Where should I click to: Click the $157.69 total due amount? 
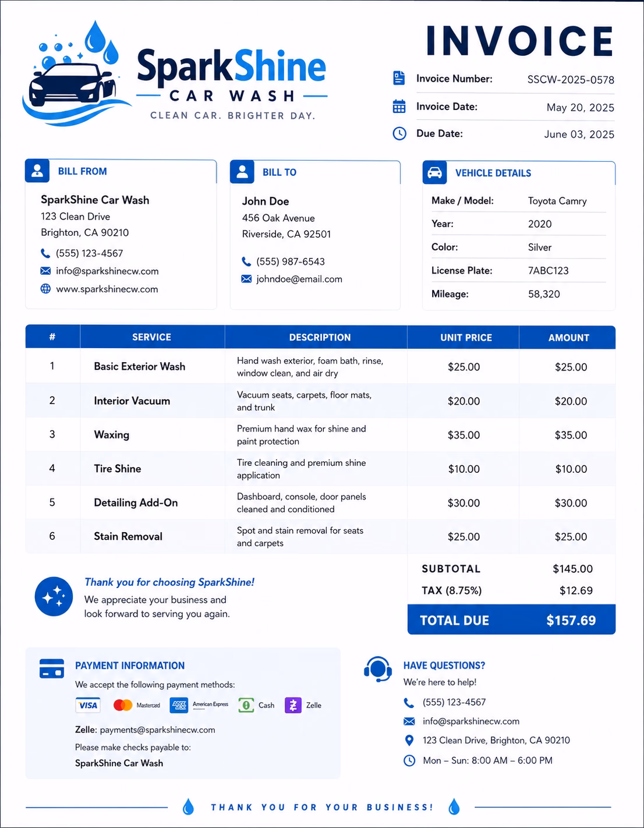pos(571,621)
